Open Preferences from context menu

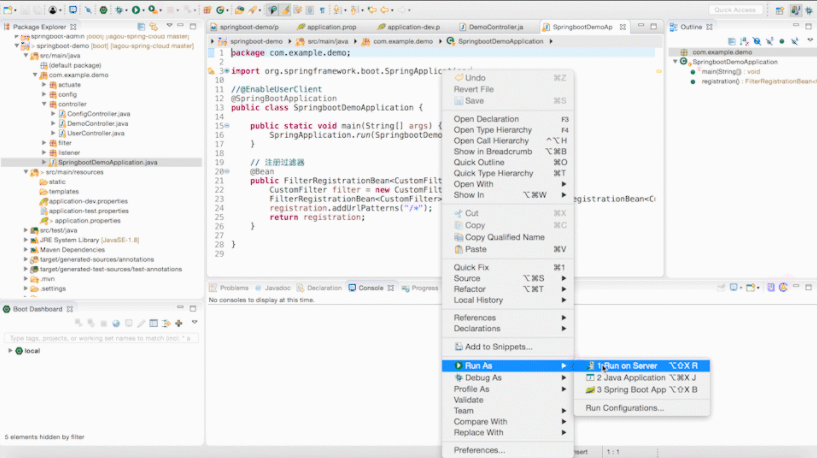[507, 450]
